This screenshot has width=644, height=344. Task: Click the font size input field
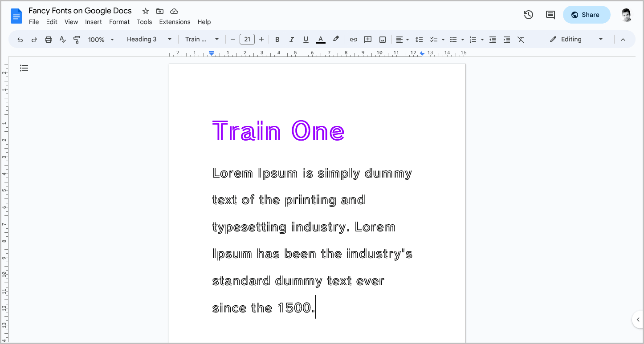pyautogui.click(x=247, y=39)
